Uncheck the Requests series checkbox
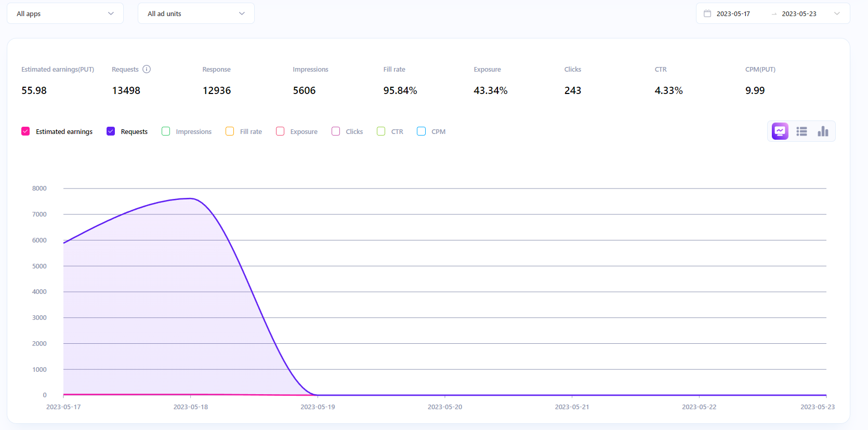Screen dimensions: 868x430 coord(111,131)
